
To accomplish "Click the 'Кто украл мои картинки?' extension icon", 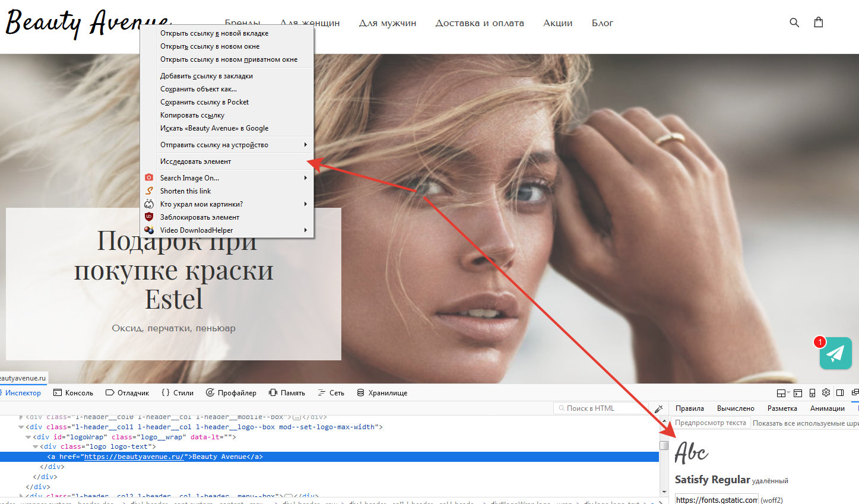I will coord(149,204).
